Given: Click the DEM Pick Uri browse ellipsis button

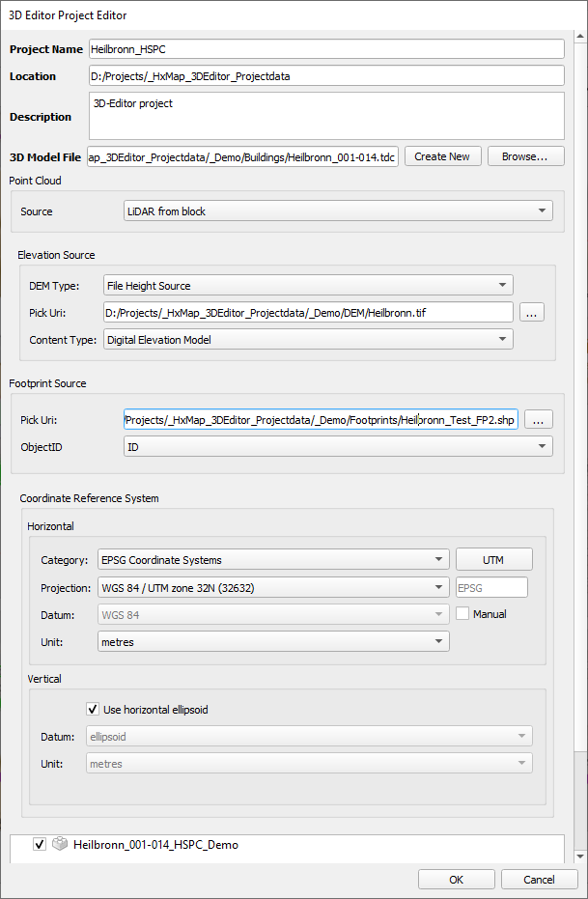Looking at the screenshot, I should click(532, 312).
